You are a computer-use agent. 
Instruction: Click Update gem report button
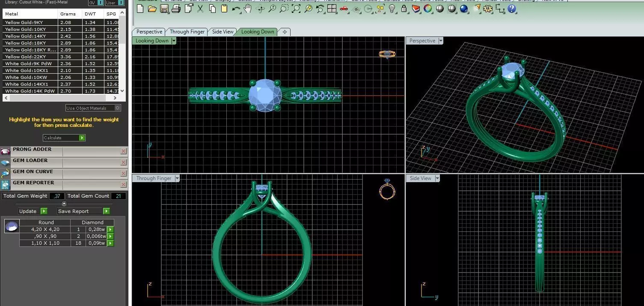pyautogui.click(x=33, y=211)
